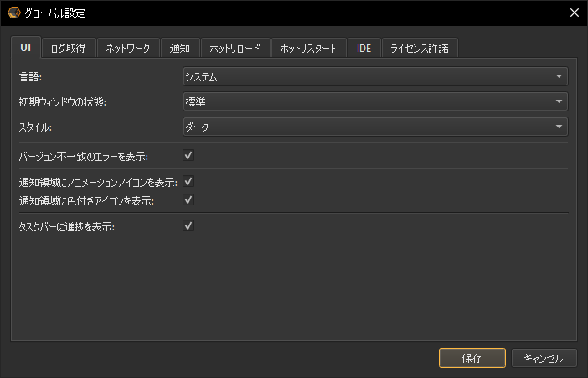588x378 pixels.
Task: Click the app logo icon in title bar
Action: 14,13
